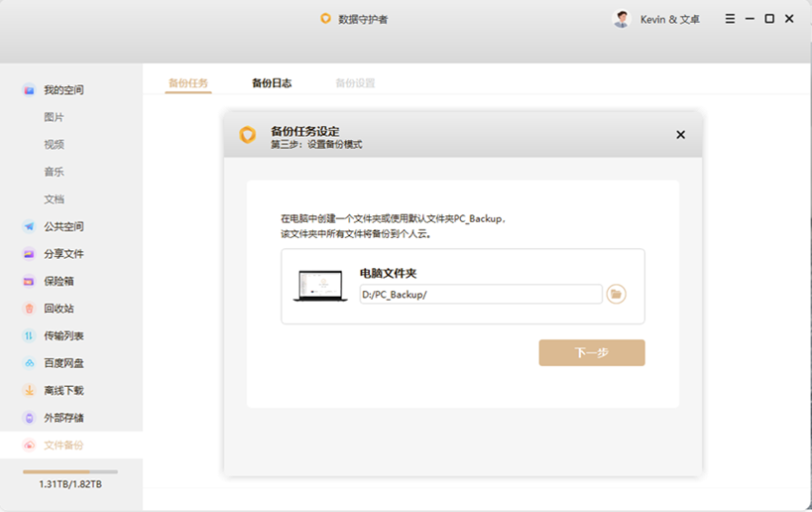Switch to the Backup Tasks (备份任务) tab
The width and height of the screenshot is (812, 512).
click(x=188, y=83)
